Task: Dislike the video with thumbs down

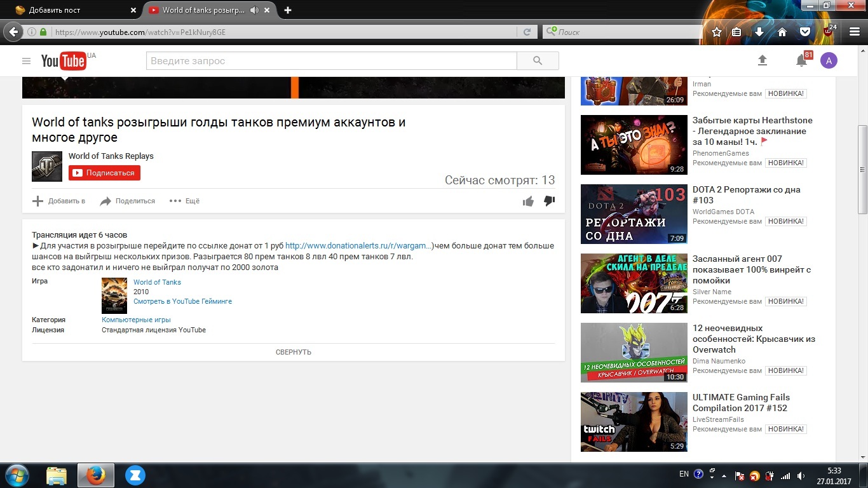Action: pos(550,201)
